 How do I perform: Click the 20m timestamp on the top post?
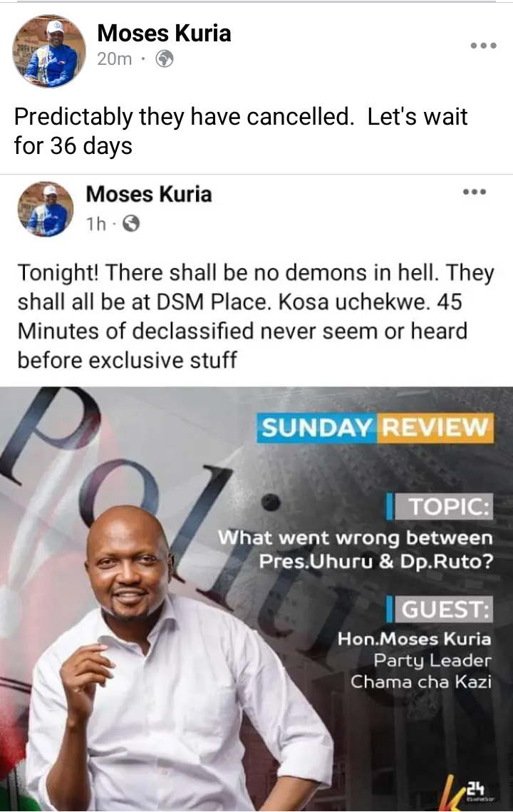115,59
